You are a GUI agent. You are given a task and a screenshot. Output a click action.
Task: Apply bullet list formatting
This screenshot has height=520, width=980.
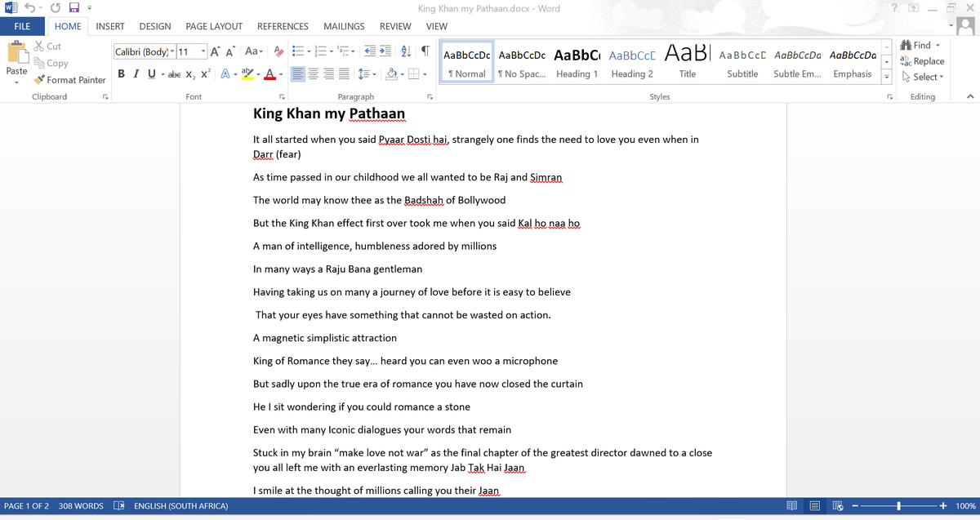pos(297,51)
